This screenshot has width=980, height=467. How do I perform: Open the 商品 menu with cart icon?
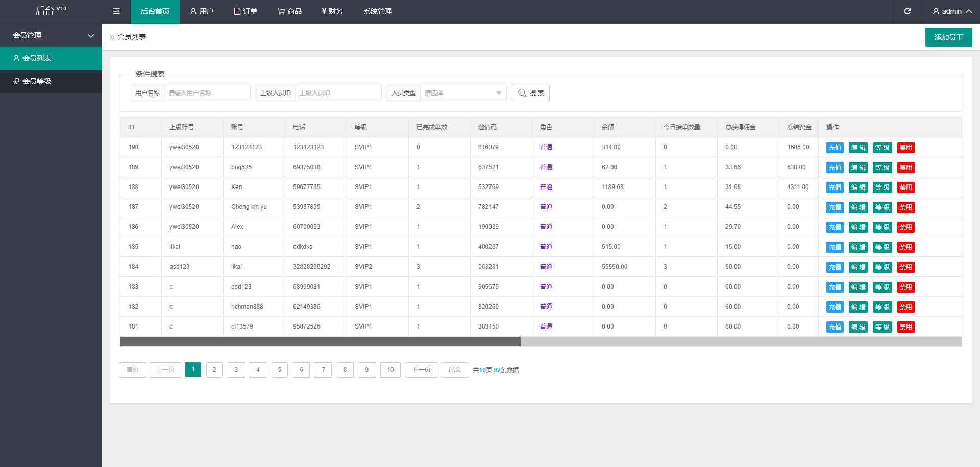(x=289, y=11)
